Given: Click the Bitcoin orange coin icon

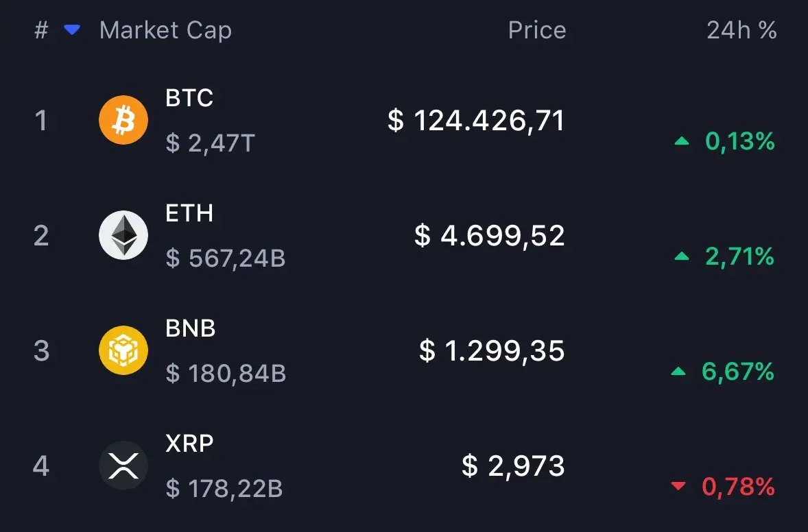Looking at the screenshot, I should pyautogui.click(x=123, y=120).
